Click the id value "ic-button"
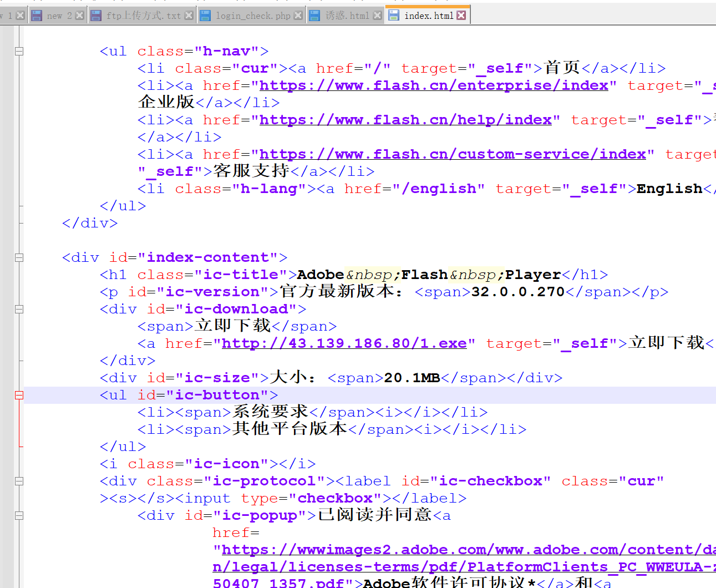The image size is (716, 588). point(217,395)
